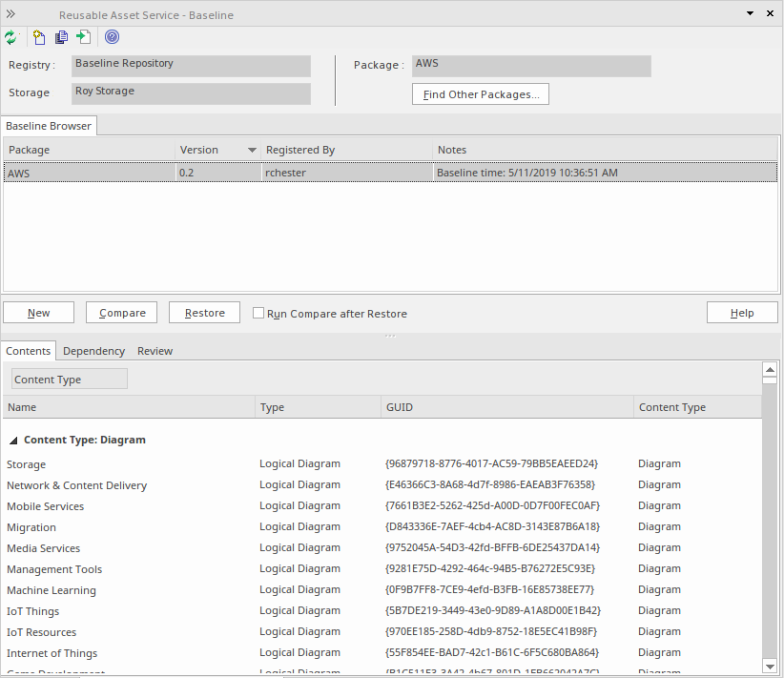Click the copy documents toolbar icon
Image resolution: width=784 pixels, height=678 pixels.
[61, 37]
